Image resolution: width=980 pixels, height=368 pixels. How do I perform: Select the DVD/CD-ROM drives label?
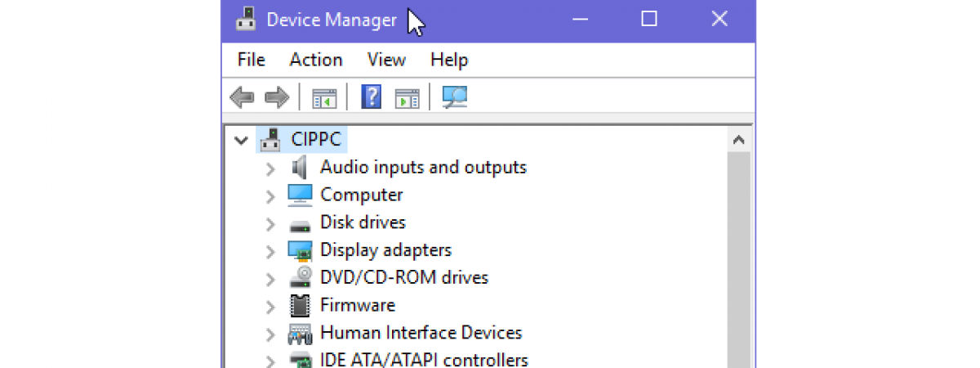[x=404, y=277]
